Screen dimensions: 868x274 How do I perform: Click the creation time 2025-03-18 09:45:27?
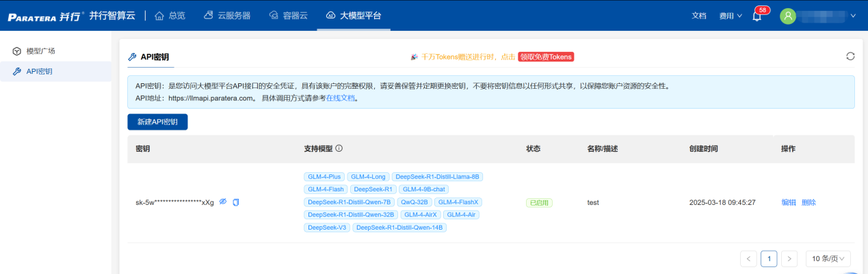pyautogui.click(x=722, y=202)
